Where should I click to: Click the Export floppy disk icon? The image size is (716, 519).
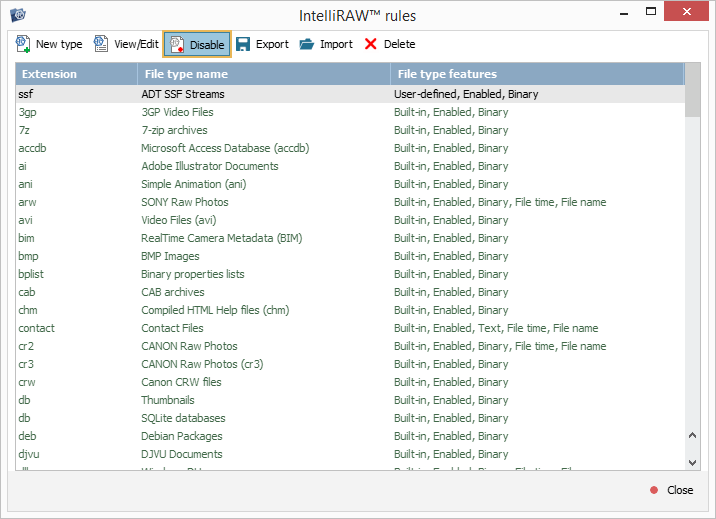click(243, 44)
